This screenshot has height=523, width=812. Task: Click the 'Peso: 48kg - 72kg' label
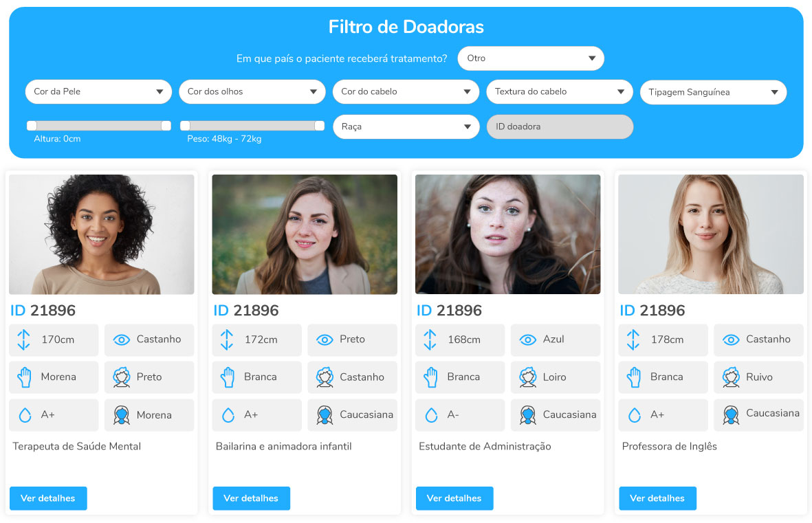point(224,139)
